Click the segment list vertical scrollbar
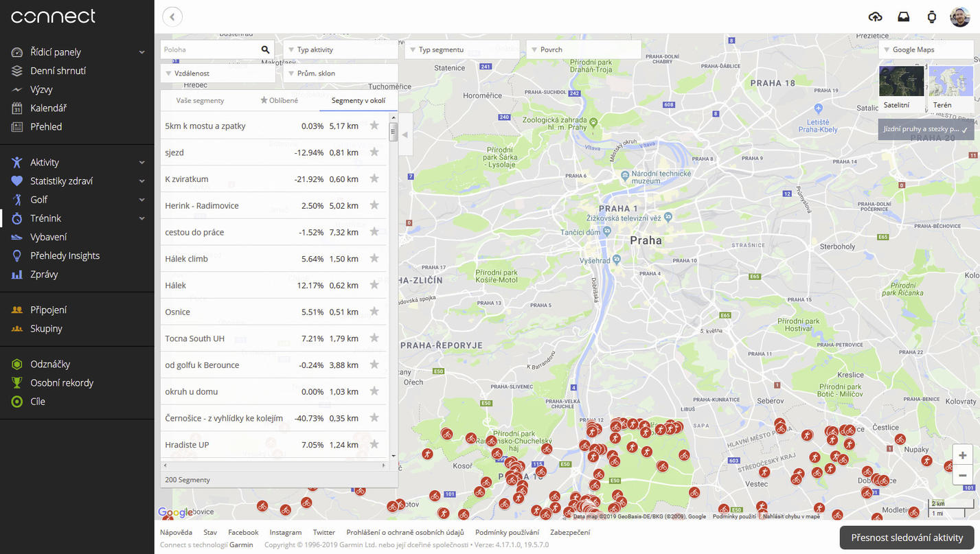This screenshot has width=980, height=554. [394, 131]
